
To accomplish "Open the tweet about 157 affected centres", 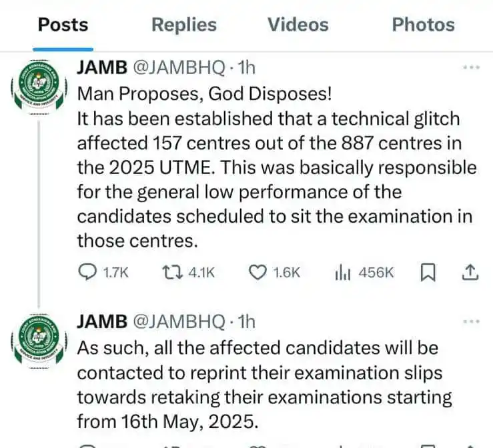I will tap(277, 168).
